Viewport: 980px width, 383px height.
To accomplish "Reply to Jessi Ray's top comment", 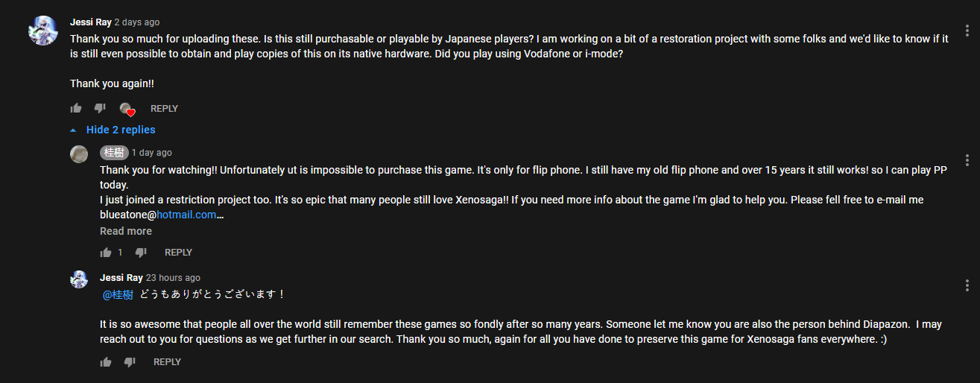I will [164, 109].
